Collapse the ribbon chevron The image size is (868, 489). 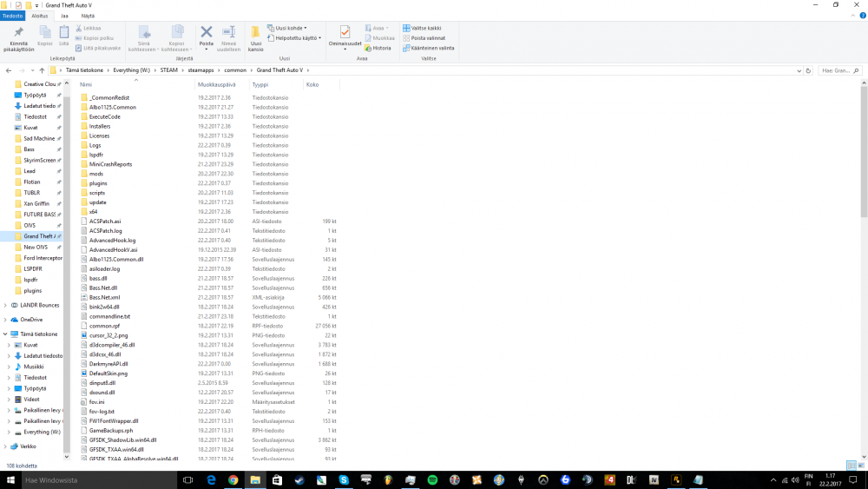pyautogui.click(x=853, y=16)
